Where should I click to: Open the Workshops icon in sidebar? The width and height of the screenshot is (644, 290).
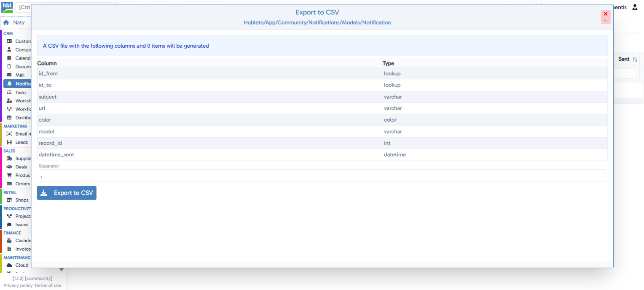[9, 101]
